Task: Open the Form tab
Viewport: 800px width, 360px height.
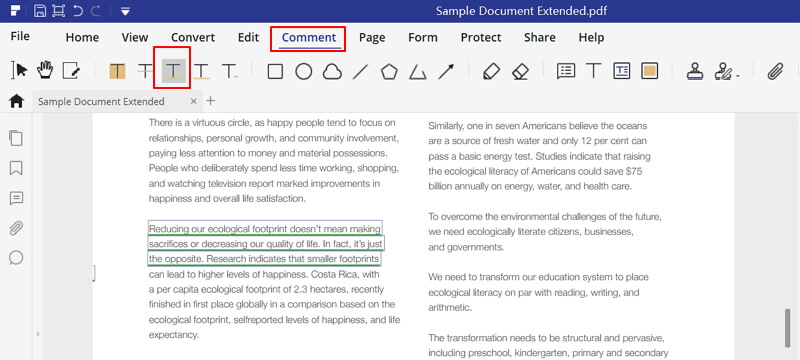Action: pos(422,37)
